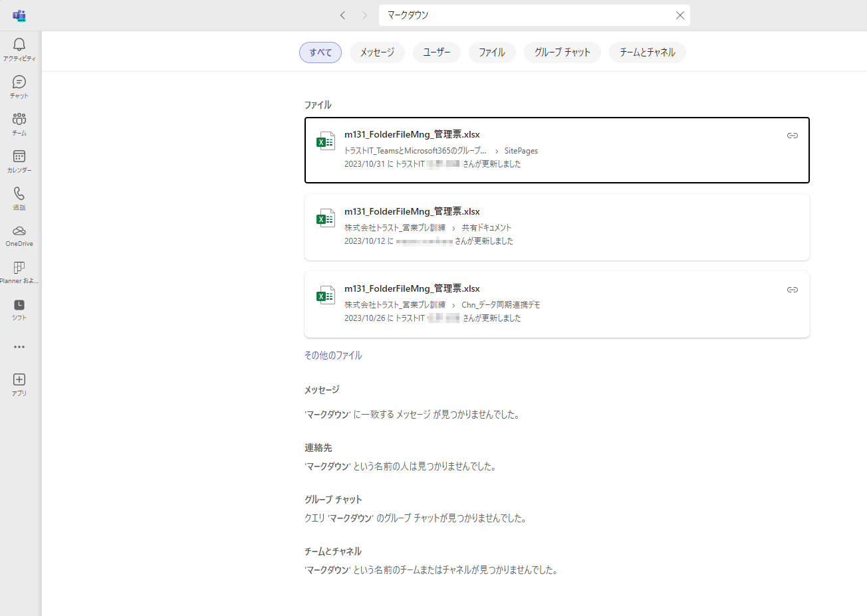Open the Shifts clock icon
Viewport: 867px width, 616px height.
(19, 305)
